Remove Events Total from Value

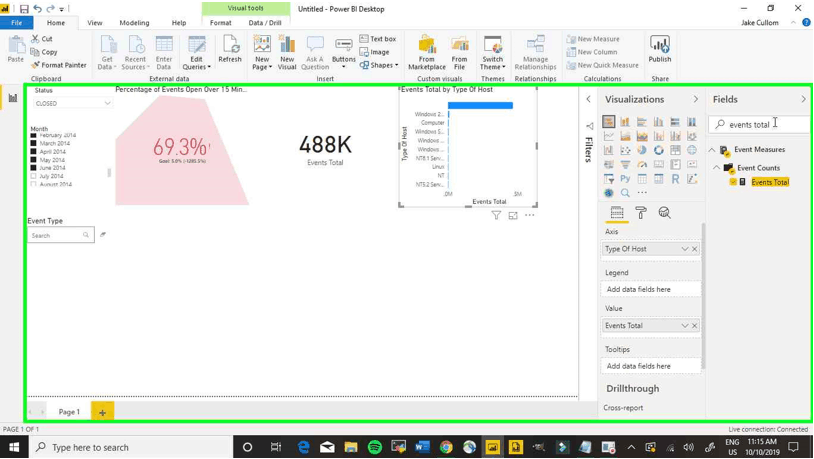(695, 326)
